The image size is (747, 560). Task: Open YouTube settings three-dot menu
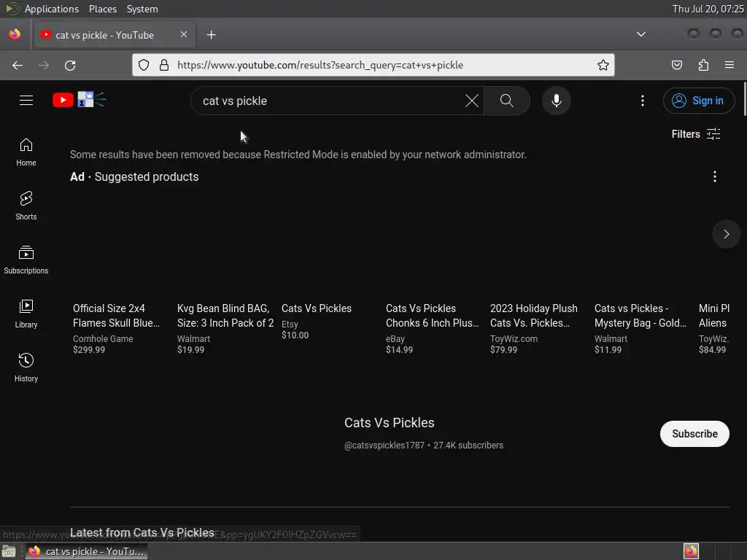point(642,101)
